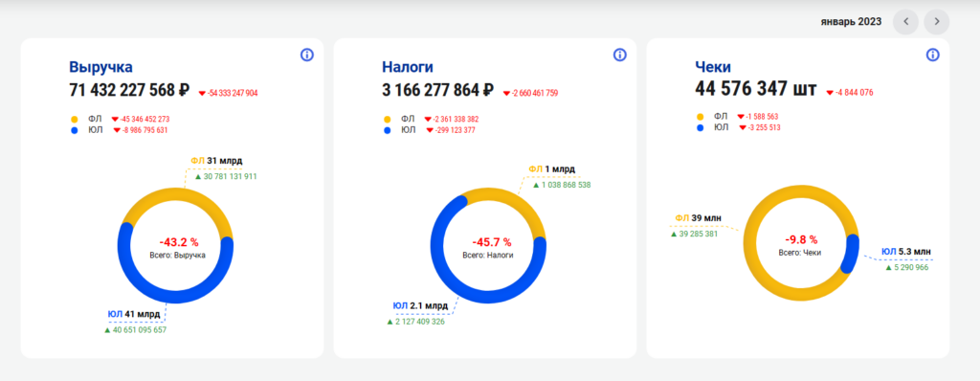The image size is (980, 381).
Task: Go to previous month arrow button
Action: tap(905, 22)
